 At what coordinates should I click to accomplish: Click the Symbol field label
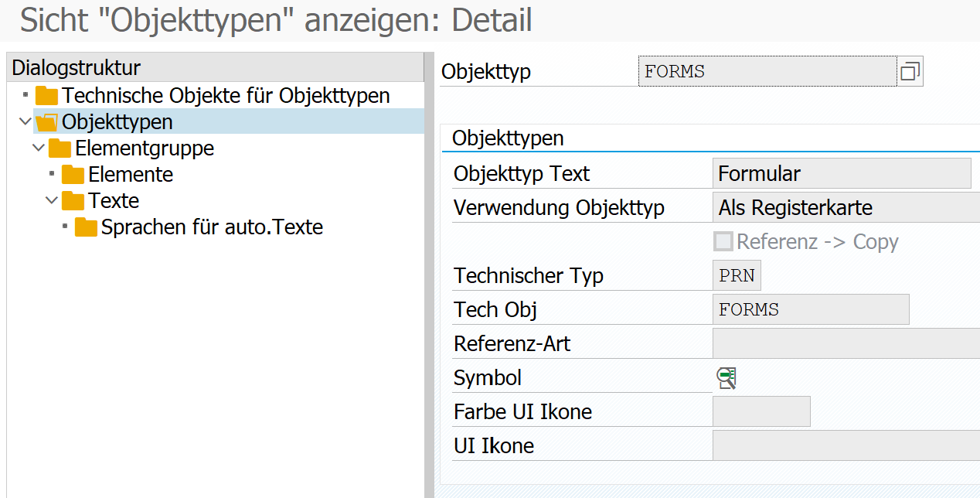coord(488,378)
